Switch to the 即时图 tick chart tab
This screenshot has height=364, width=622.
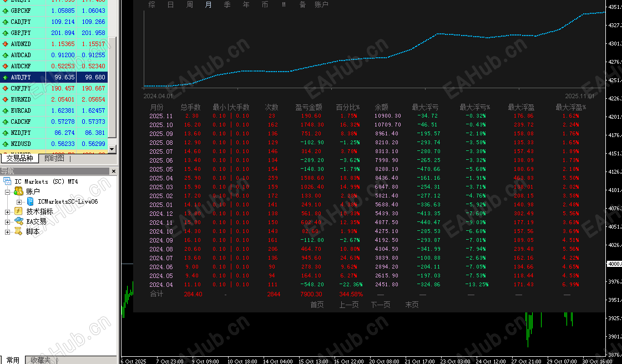click(x=54, y=158)
